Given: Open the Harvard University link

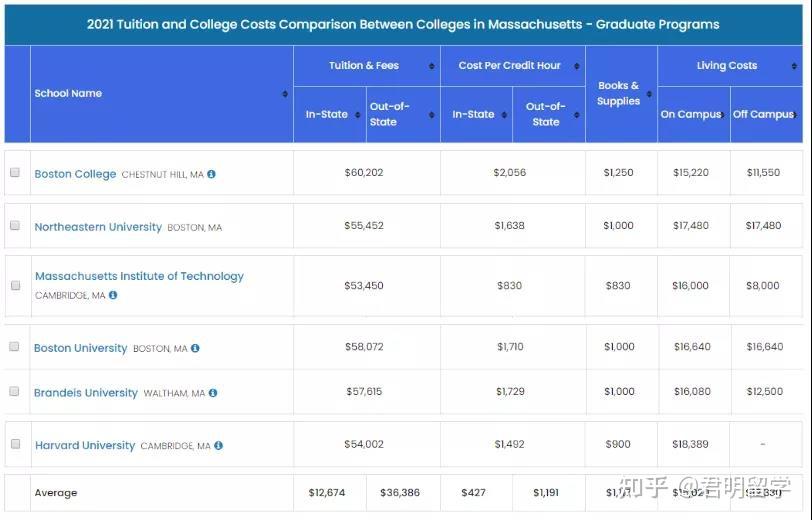Looking at the screenshot, I should click(85, 445).
